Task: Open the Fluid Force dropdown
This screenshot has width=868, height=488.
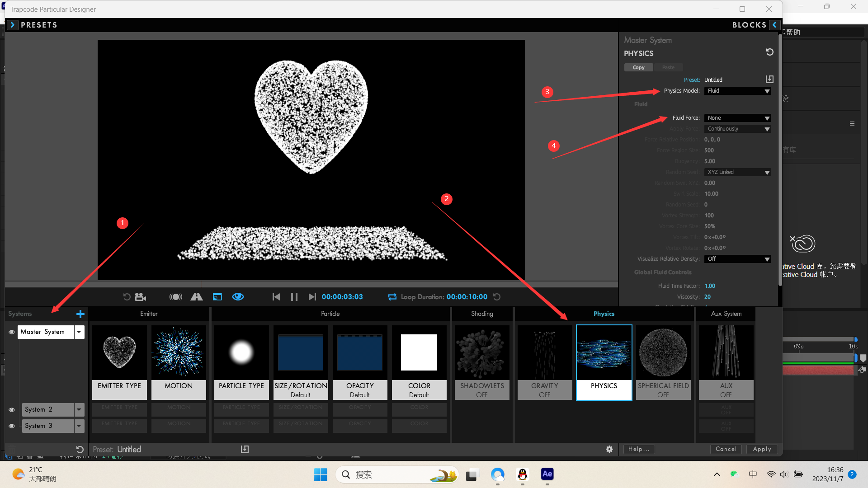Action: pyautogui.click(x=738, y=118)
